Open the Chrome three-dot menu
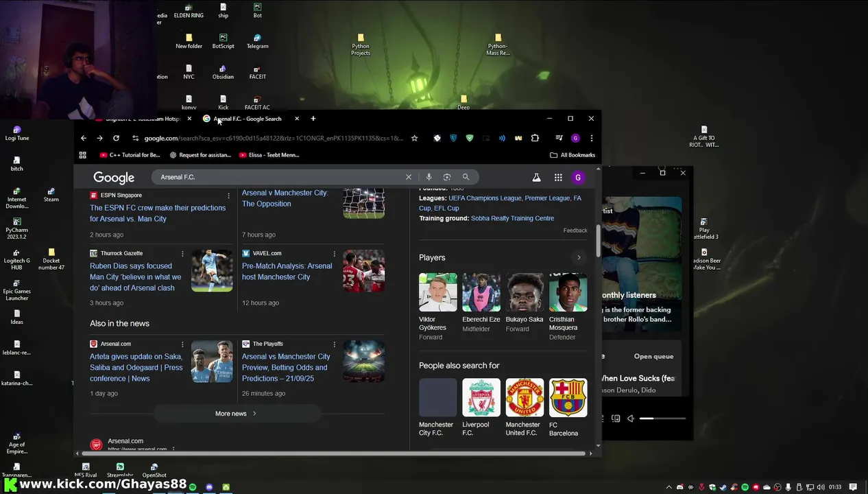Viewport: 868px width, 494px height. coord(591,138)
